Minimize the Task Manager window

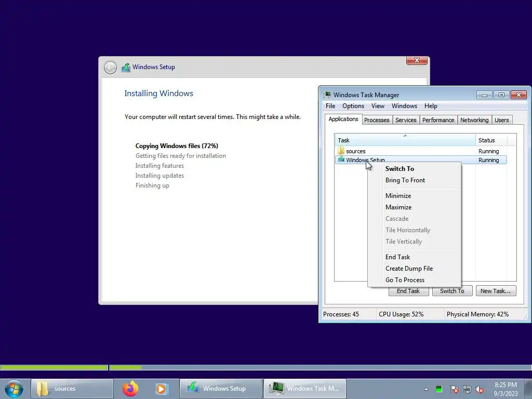[484, 95]
